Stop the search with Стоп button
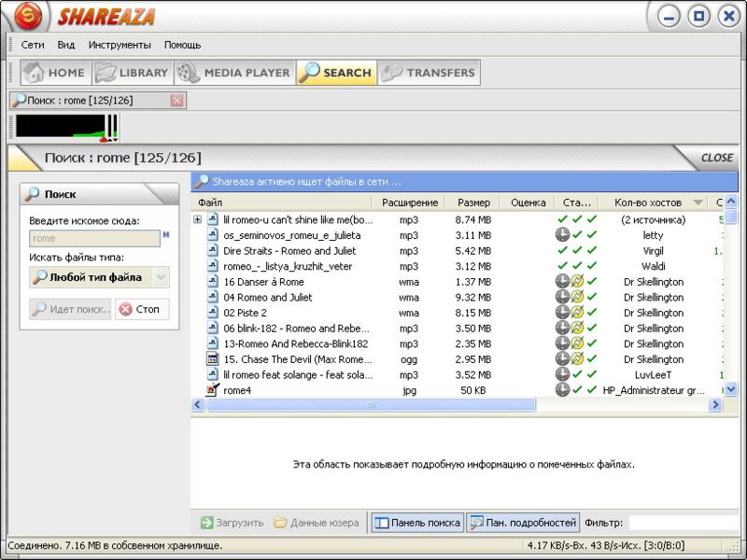747x560 pixels. [142, 309]
